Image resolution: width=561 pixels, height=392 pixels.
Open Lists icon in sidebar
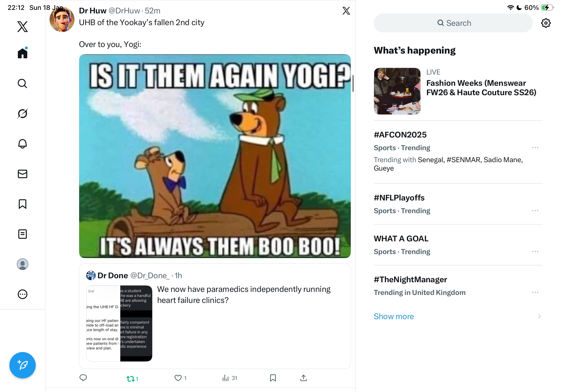[23, 234]
